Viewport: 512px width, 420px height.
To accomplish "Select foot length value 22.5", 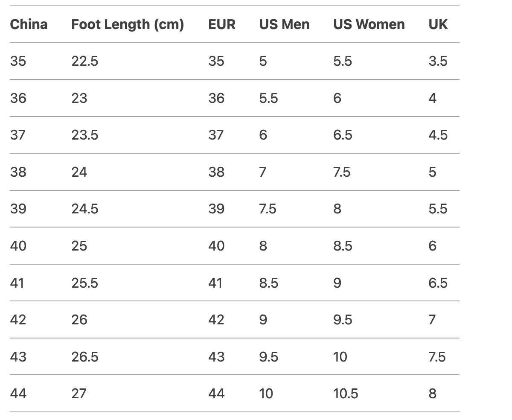I will [84, 61].
